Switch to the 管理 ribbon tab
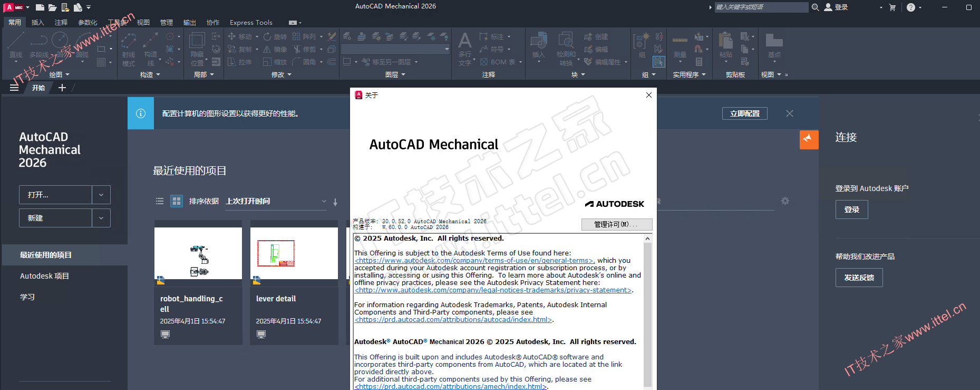Screen dimensions: 980x390 click(167, 23)
